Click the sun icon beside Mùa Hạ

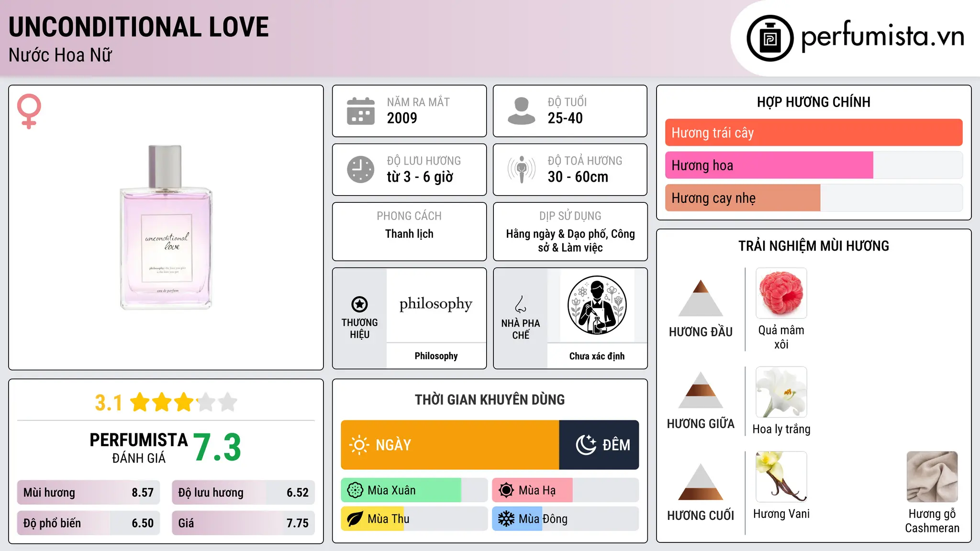point(506,490)
